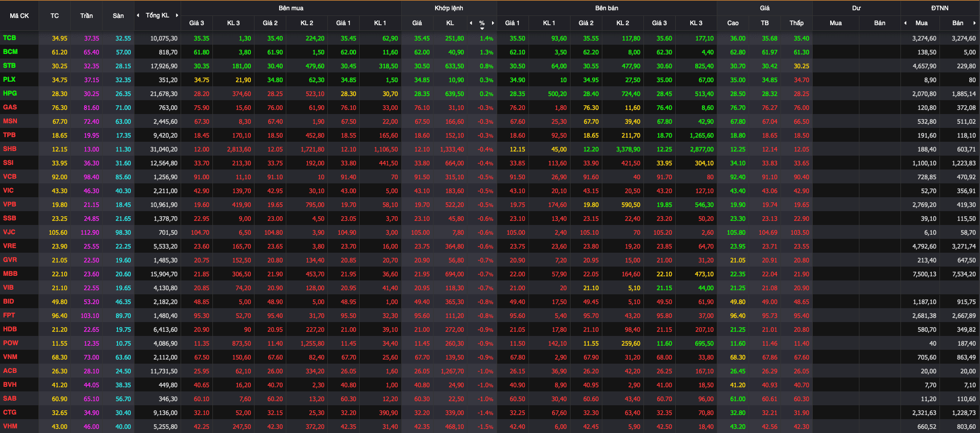Open the BCM stock symbol

click(x=10, y=52)
